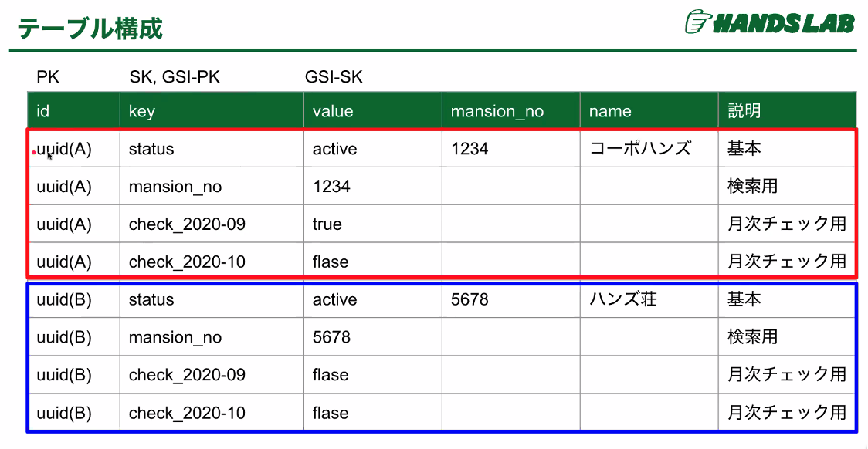
Task: Click the PK label above id column
Action: pyautogui.click(x=48, y=77)
